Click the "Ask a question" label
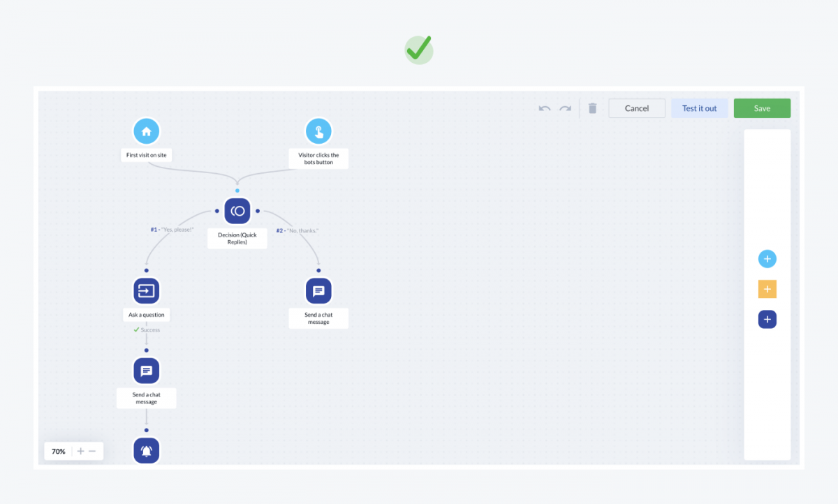This screenshot has height=504, width=838. point(147,315)
